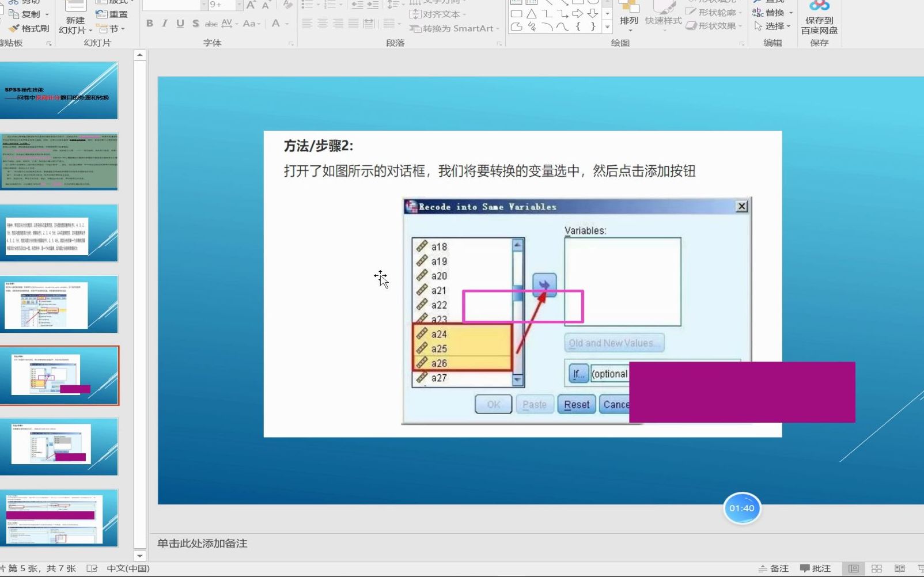Screen dimensions: 924x577
Task: Select slide 2 thumbnail with green text
Action: [59, 162]
